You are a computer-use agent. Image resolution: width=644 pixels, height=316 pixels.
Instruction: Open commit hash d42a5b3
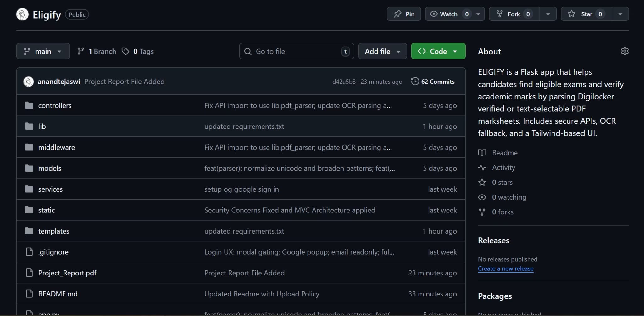pos(344,82)
